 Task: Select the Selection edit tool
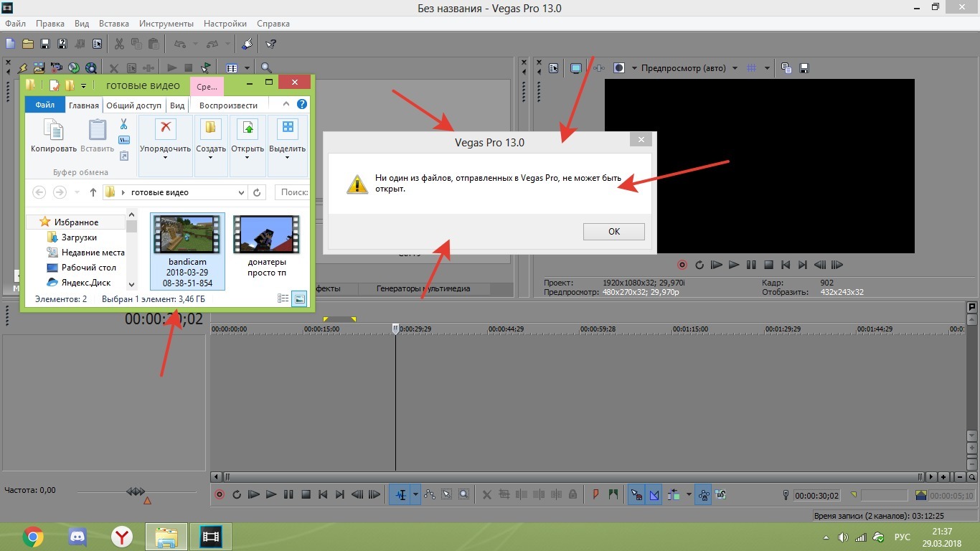tap(447, 494)
